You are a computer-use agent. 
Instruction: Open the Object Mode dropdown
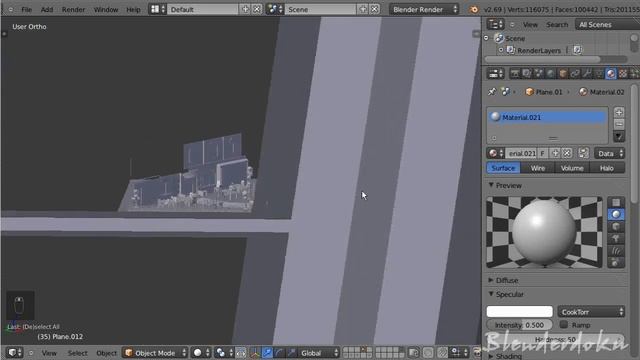pos(155,353)
